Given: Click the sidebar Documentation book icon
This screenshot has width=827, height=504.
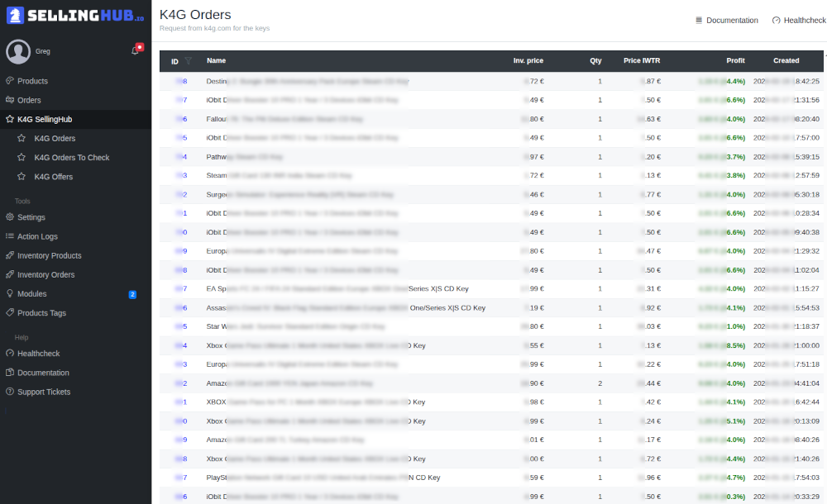Looking at the screenshot, I should 10,372.
